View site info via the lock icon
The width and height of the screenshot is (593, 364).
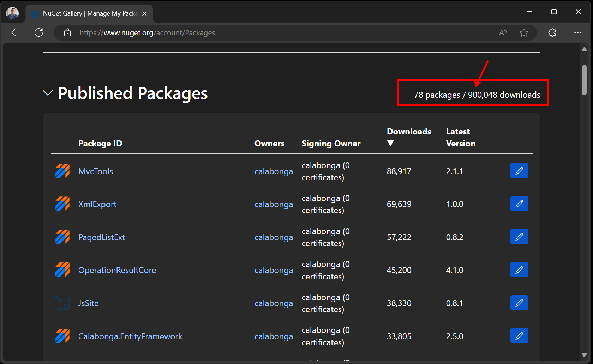coord(67,33)
